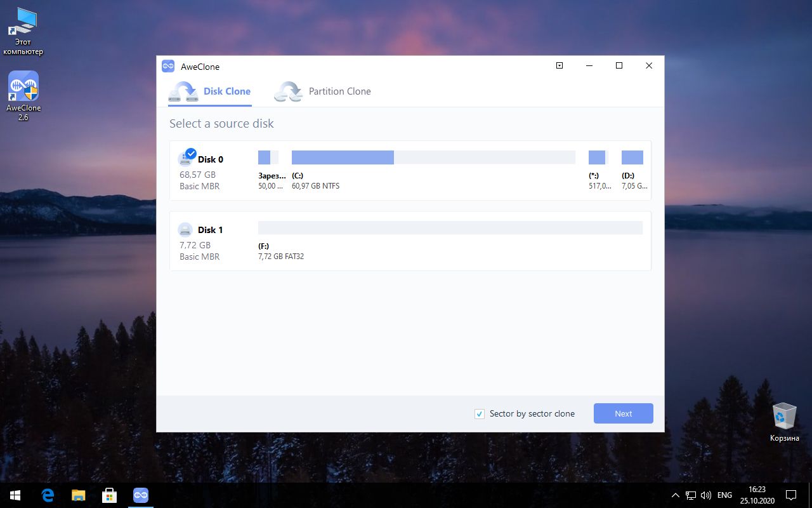Switch to the Disk Clone tab
812x508 pixels.
[x=209, y=91]
